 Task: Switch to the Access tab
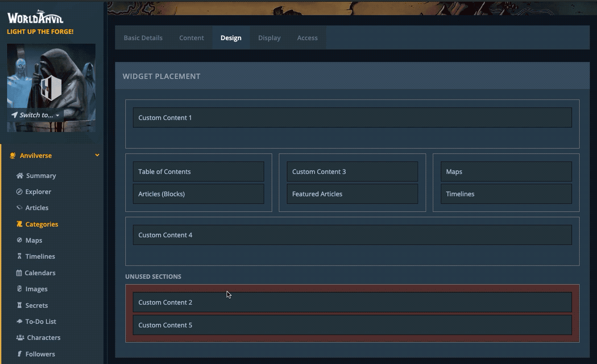click(x=307, y=38)
